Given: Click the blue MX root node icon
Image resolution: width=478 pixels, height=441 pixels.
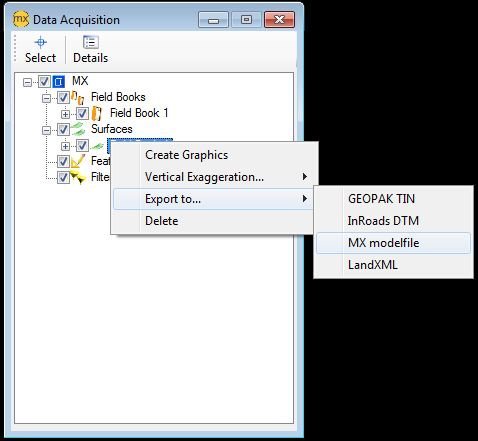Looking at the screenshot, I should tap(59, 81).
